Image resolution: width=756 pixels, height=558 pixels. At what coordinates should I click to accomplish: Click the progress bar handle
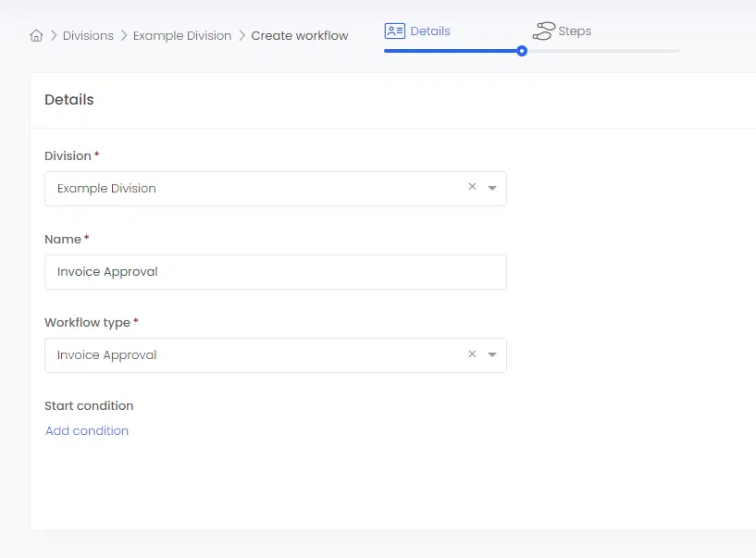[x=522, y=51]
